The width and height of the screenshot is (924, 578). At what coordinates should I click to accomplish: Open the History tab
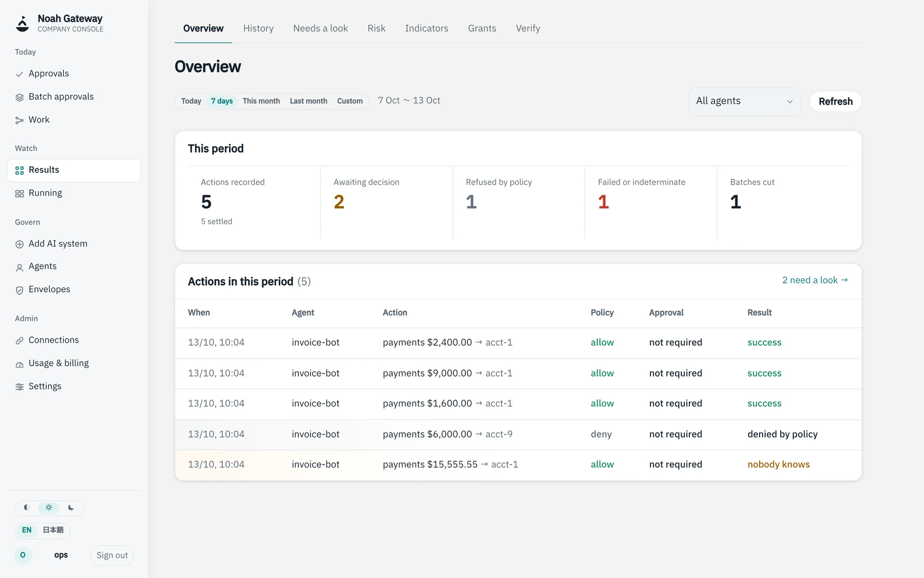tap(258, 28)
